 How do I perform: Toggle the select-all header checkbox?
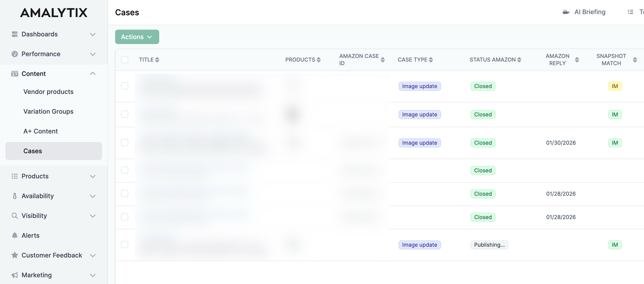click(x=125, y=60)
